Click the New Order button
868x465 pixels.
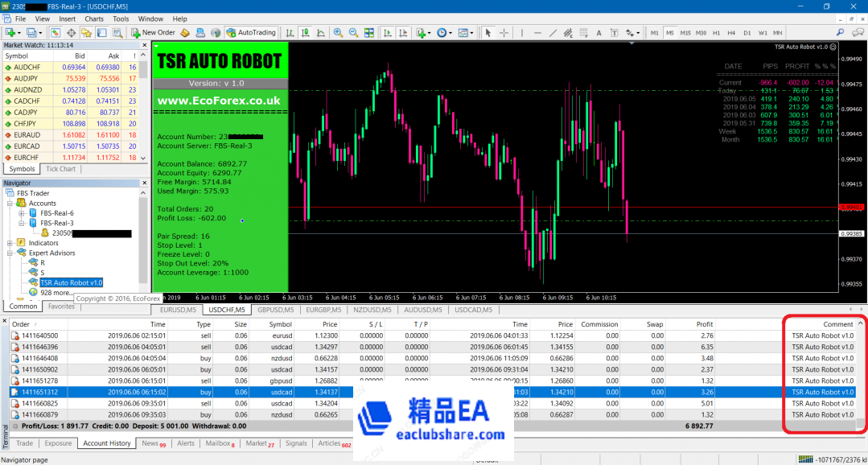coord(154,33)
